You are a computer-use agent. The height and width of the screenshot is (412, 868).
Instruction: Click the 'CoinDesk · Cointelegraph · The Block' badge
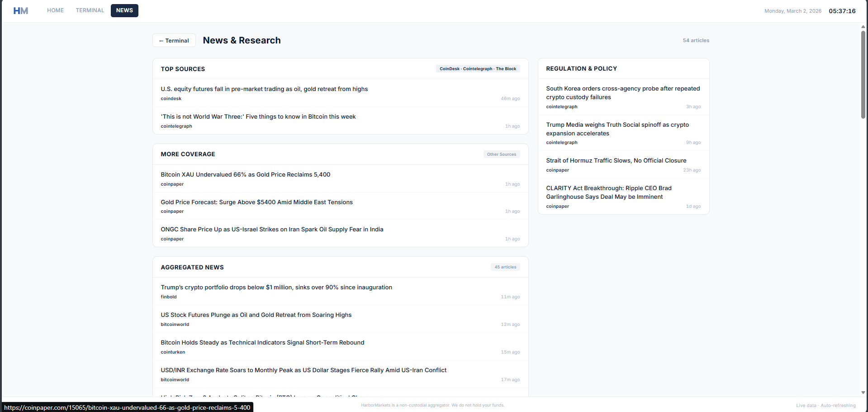tap(478, 68)
